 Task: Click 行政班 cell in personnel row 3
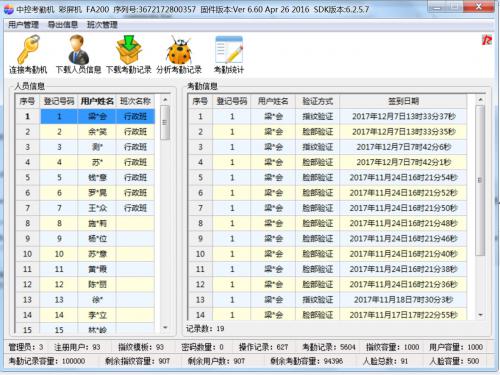click(135, 147)
